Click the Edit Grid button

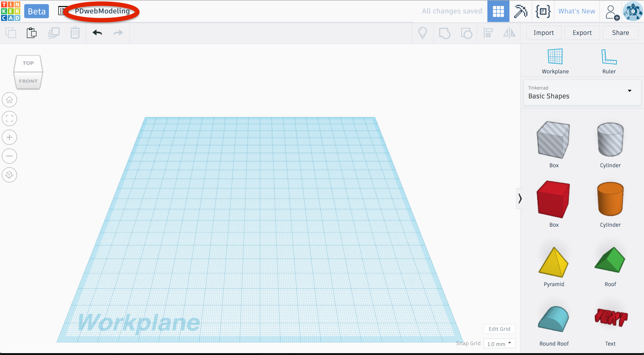pyautogui.click(x=499, y=329)
